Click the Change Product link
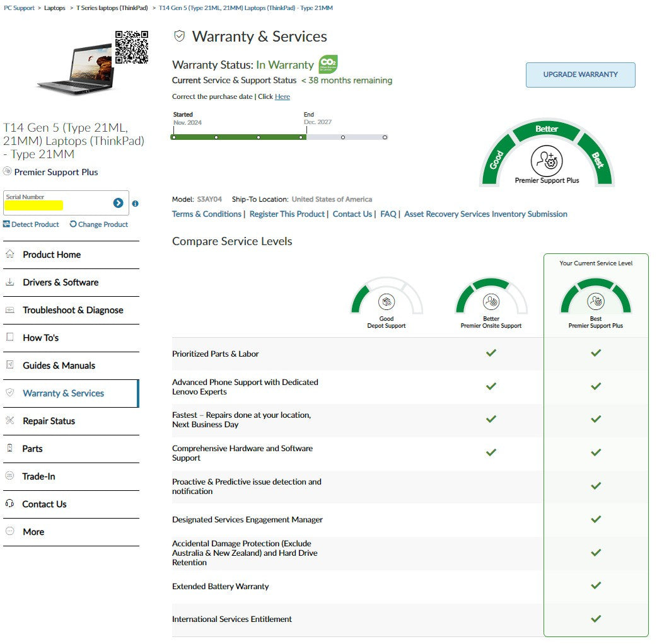This screenshot has height=644, width=657. point(99,224)
